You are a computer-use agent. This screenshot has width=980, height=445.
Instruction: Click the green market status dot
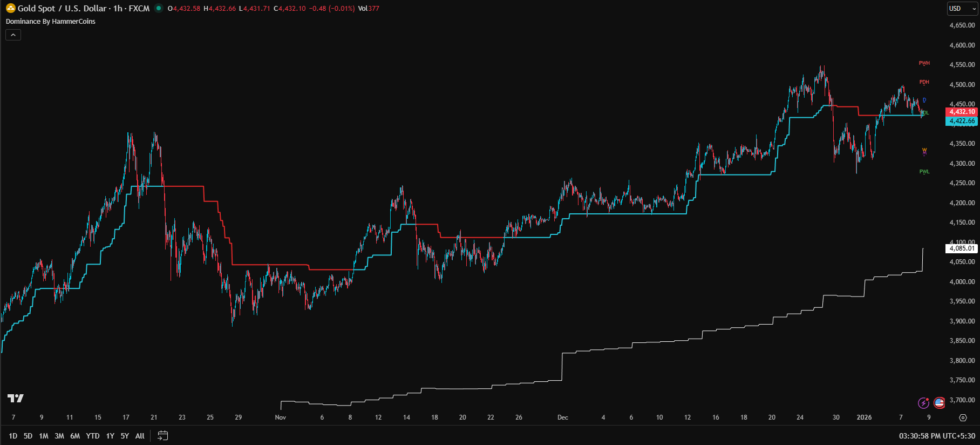pyautogui.click(x=158, y=8)
